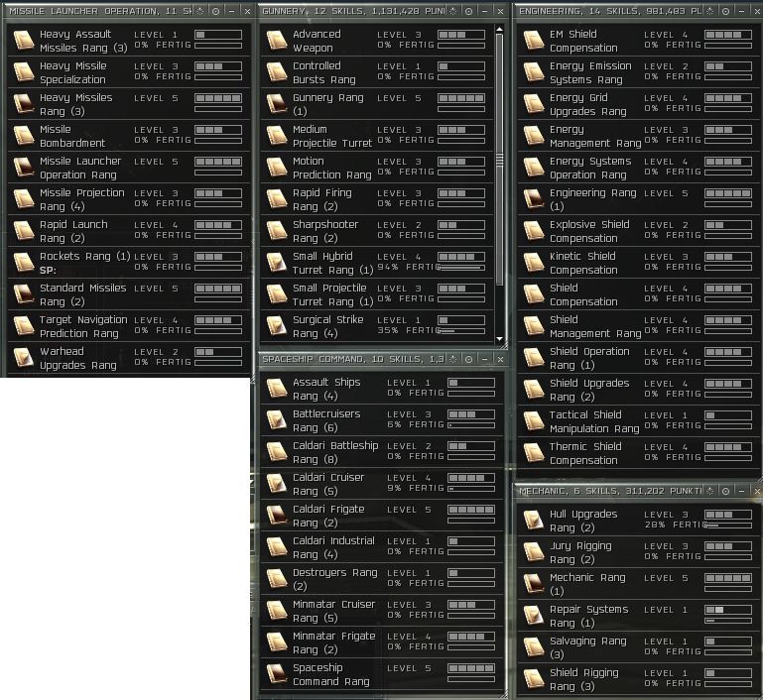This screenshot has width=763, height=700.
Task: Click the Spaceship Command skill book icon
Action: (277, 674)
